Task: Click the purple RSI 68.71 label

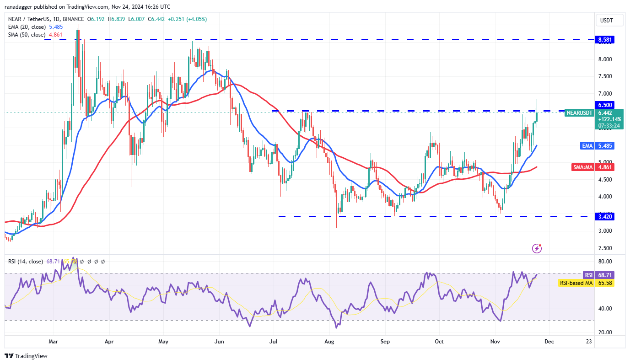Action: pos(588,275)
